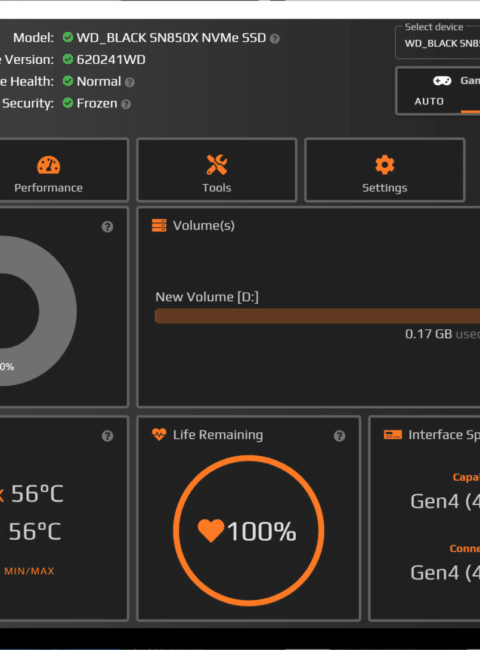Click help icon in temperature panel
This screenshot has height=650, width=480.
click(x=107, y=436)
